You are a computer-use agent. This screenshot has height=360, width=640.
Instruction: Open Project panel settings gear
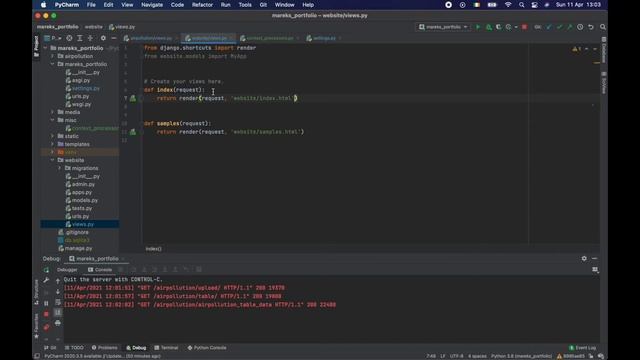point(103,38)
